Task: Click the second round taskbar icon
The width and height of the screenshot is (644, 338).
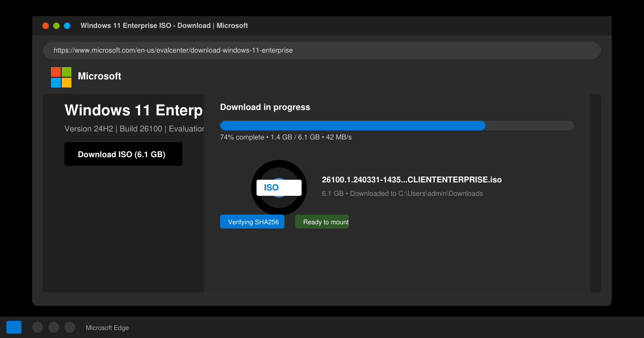Action: [54, 327]
